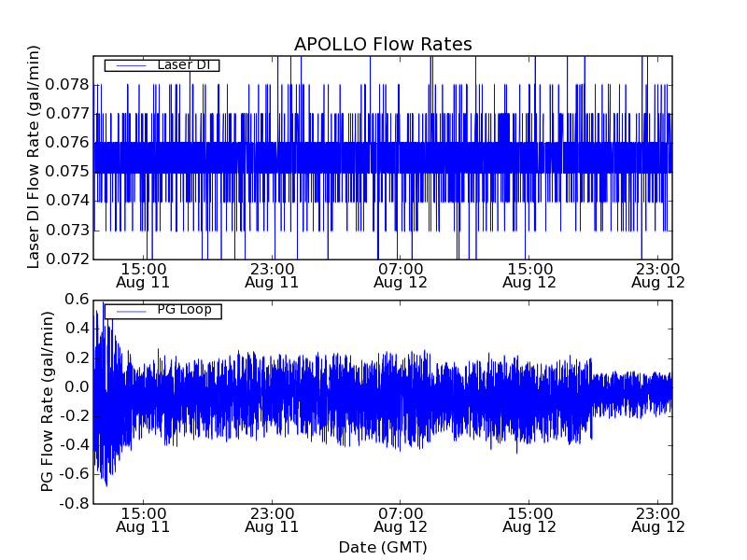747x560 pixels.
Task: Click the -0.2 tick on PG Flow axis
Action: click(75, 416)
